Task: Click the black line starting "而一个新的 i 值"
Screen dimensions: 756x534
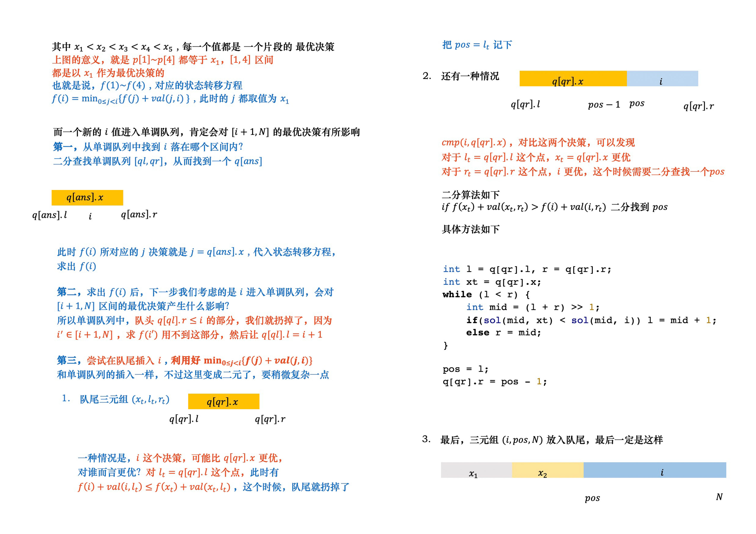Action: click(x=207, y=132)
